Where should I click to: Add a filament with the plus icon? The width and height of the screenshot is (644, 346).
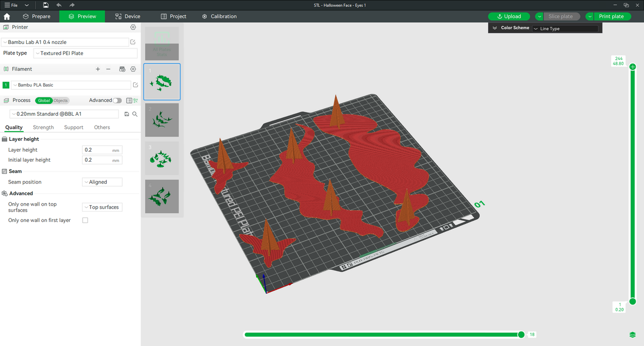(98, 69)
